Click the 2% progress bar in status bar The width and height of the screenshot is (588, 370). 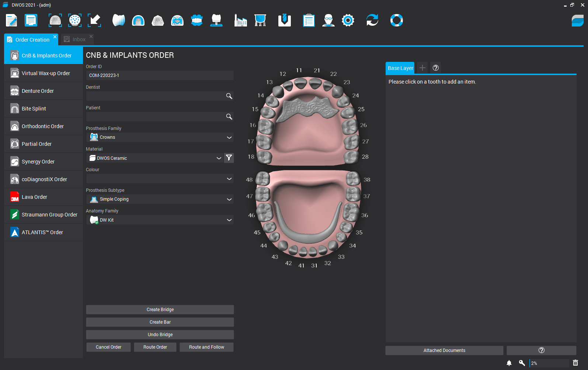point(549,363)
